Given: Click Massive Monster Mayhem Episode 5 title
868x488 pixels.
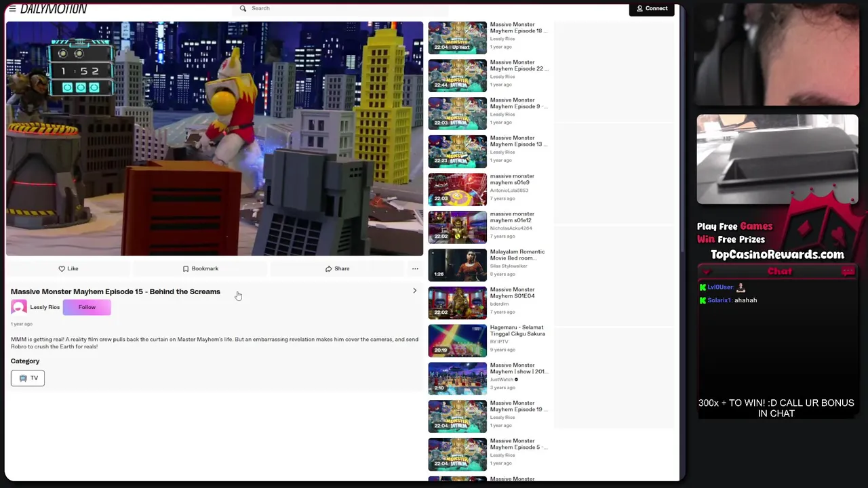Looking at the screenshot, I should point(519,445).
